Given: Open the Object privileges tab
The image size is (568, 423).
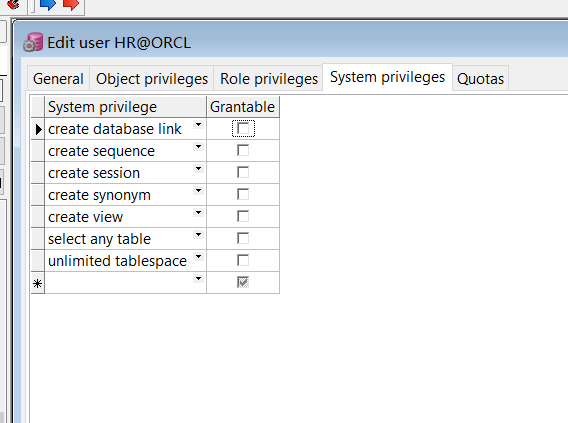Looking at the screenshot, I should point(152,79).
